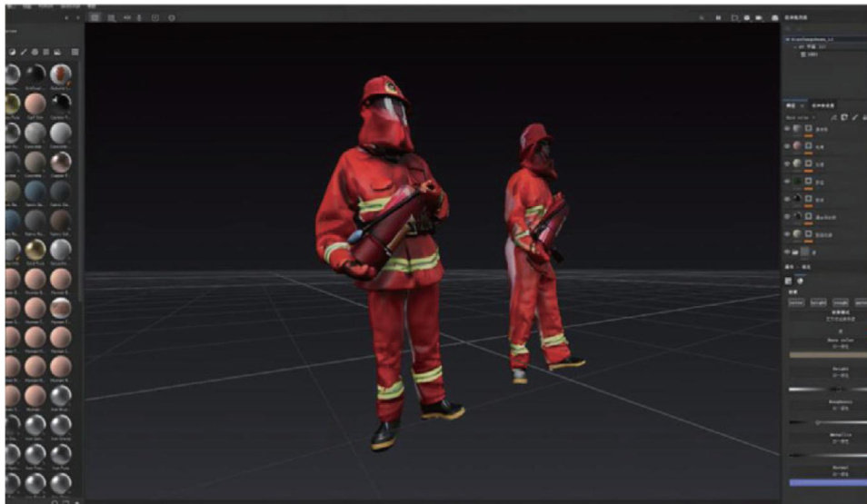This screenshot has width=867, height=504.
Task: Click the first icon in the top viewport toolbar
Action: click(x=95, y=17)
